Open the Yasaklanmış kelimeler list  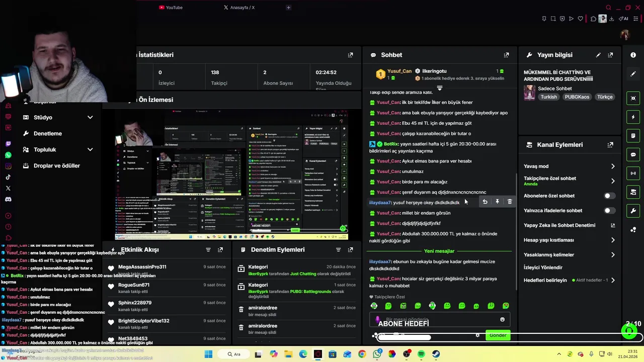[570, 255]
